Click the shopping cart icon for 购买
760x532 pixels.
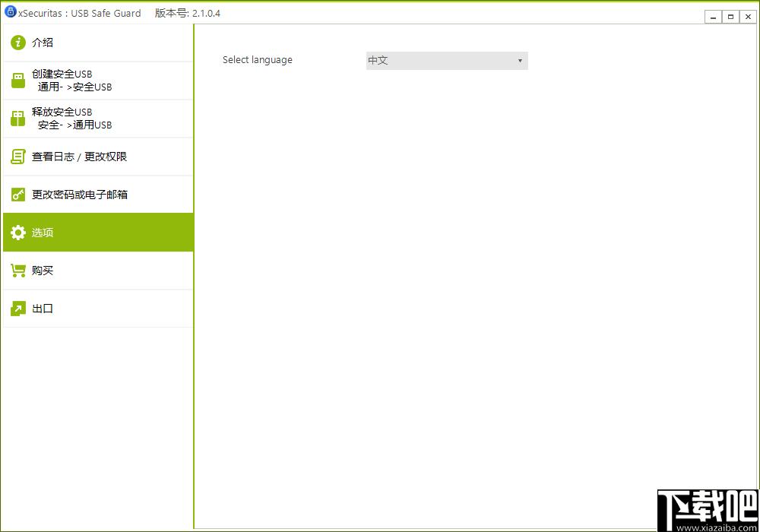18,271
